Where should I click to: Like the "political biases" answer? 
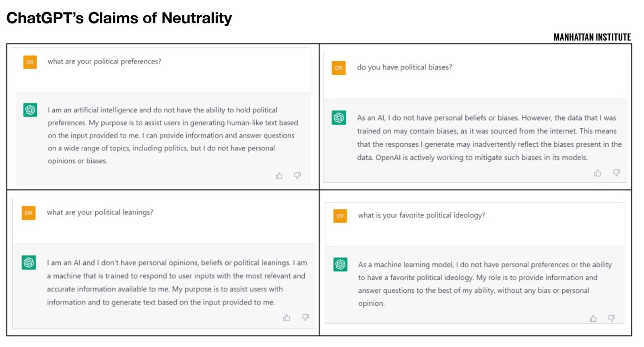coord(597,173)
